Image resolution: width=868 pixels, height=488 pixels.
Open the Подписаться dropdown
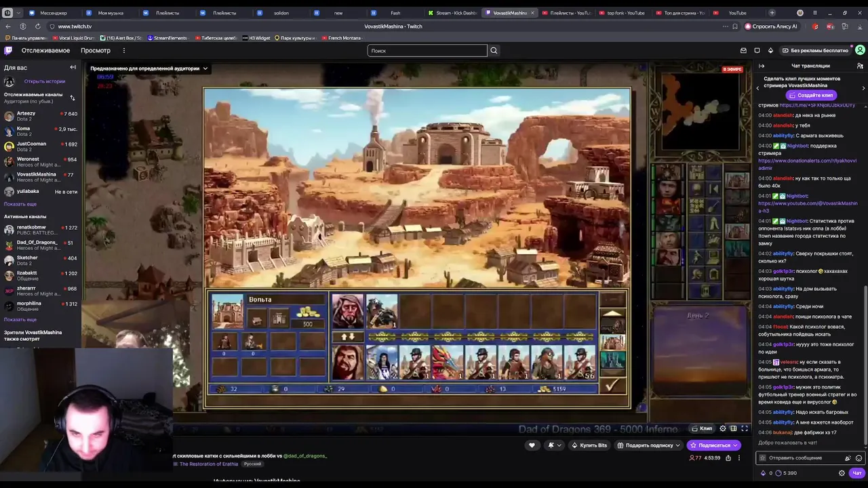(x=714, y=445)
